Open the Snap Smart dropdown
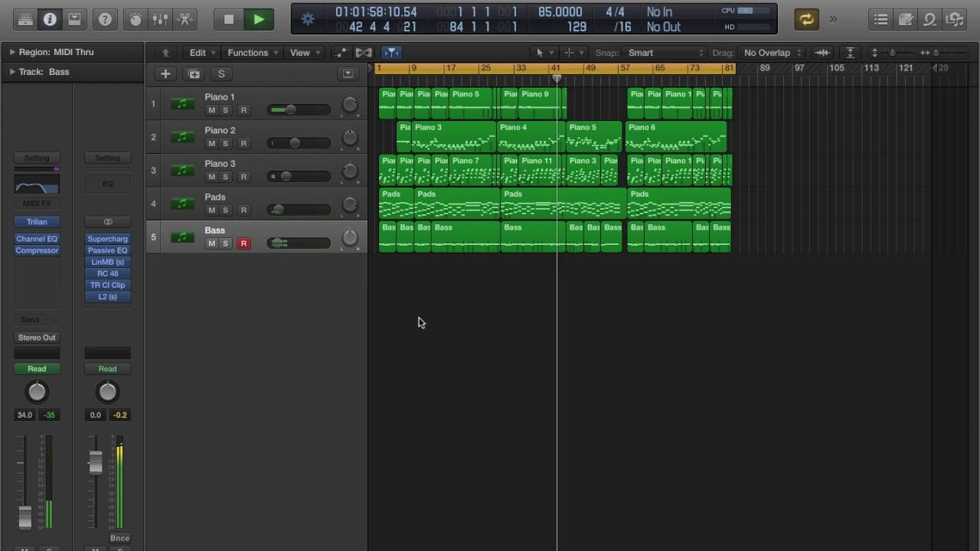Viewport: 980px width, 551px height. click(x=665, y=53)
